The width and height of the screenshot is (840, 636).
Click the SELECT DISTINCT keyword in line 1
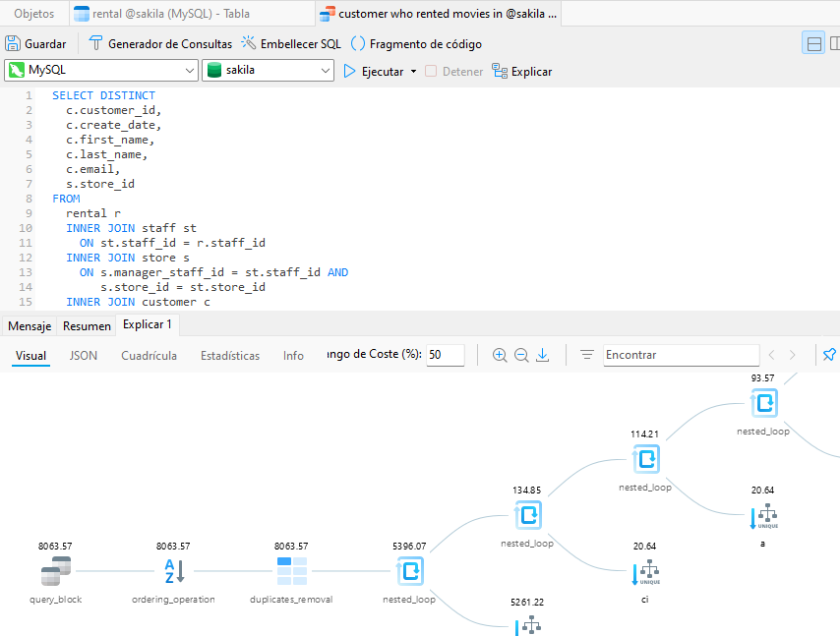tap(104, 95)
